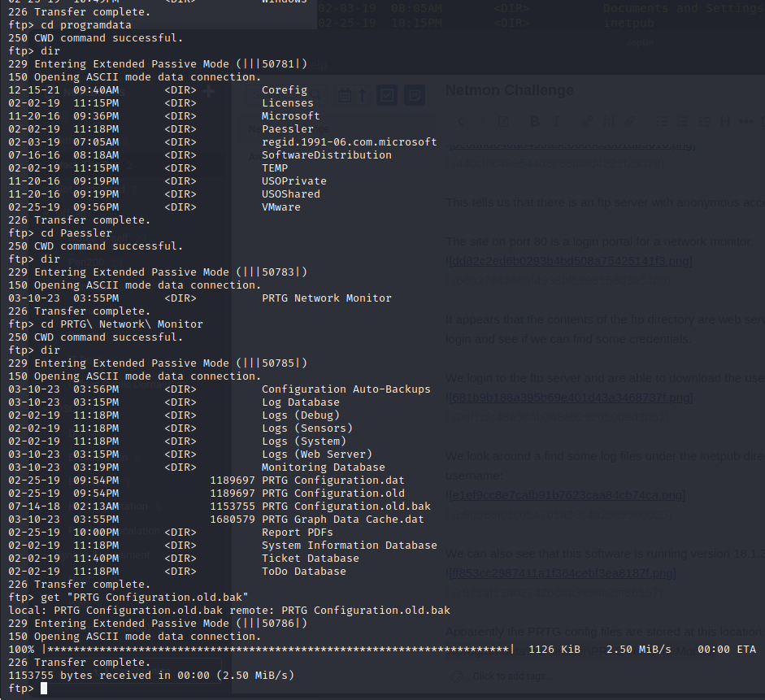
Task: Click 'Report PDFs' directory name
Action: (x=297, y=533)
